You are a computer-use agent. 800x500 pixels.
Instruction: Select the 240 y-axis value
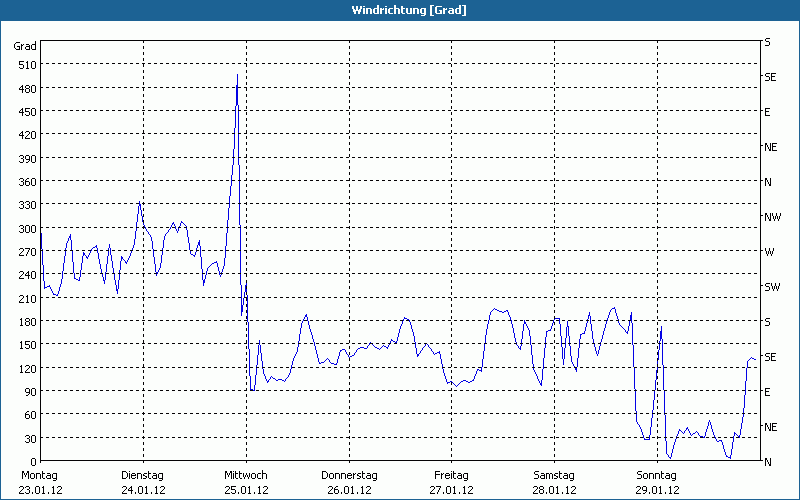[x=28, y=275]
